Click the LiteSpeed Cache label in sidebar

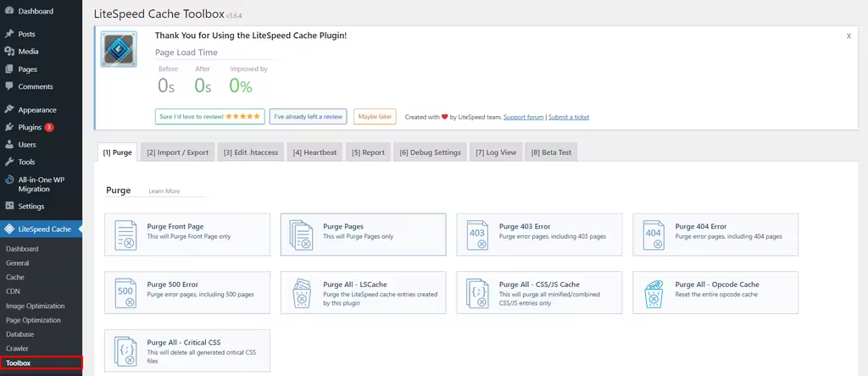click(44, 229)
